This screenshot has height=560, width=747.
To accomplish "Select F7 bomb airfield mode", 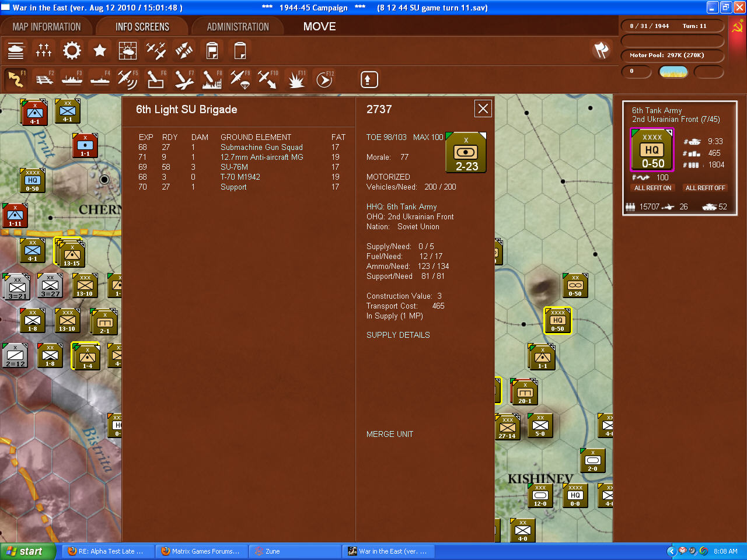I will [184, 79].
